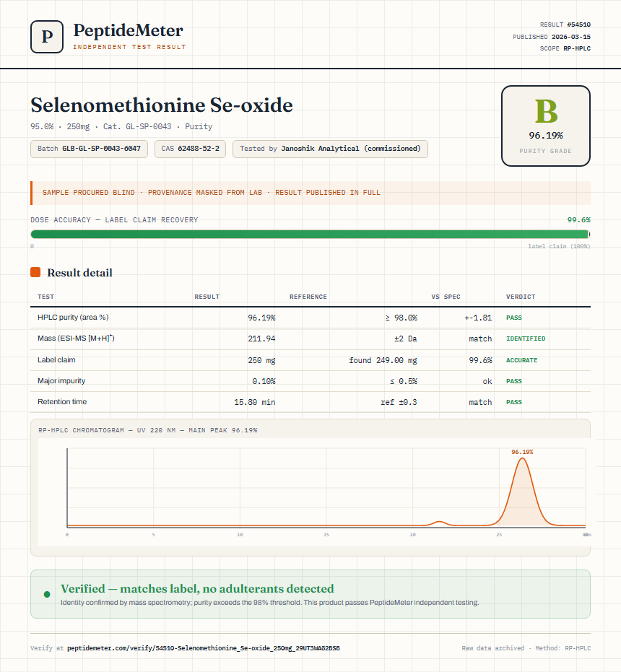Click the 99.6% dose accuracy value
Screen dimensions: 621x672
point(578,220)
